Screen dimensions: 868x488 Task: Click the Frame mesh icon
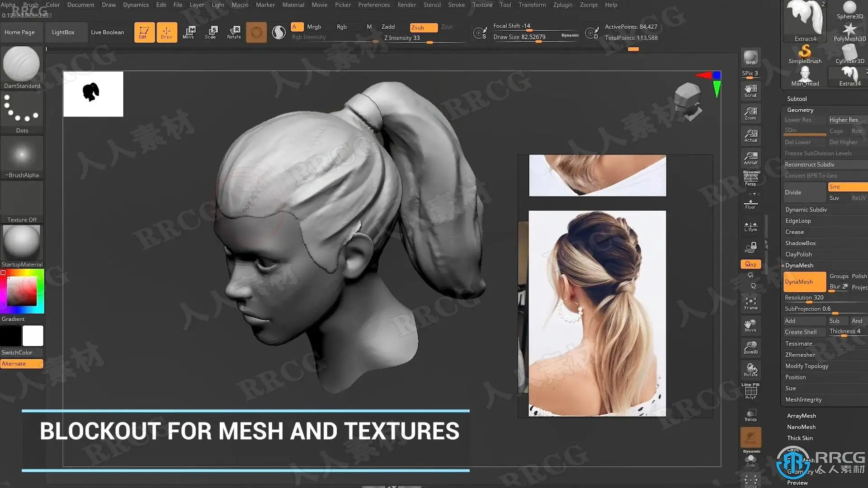pyautogui.click(x=750, y=303)
